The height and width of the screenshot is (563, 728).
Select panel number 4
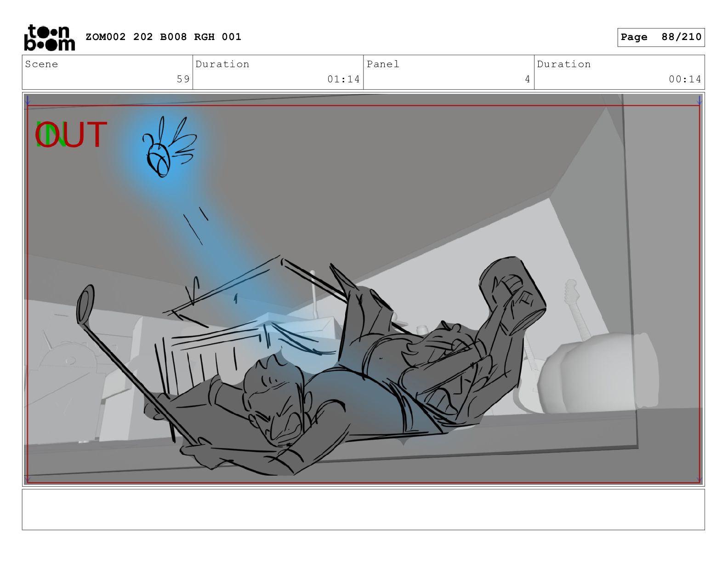pos(528,79)
